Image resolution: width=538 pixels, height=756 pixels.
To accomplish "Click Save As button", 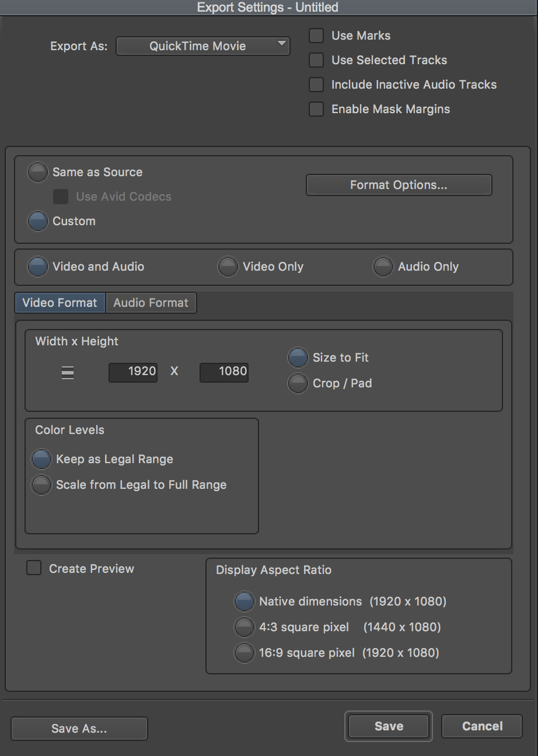I will [x=79, y=729].
